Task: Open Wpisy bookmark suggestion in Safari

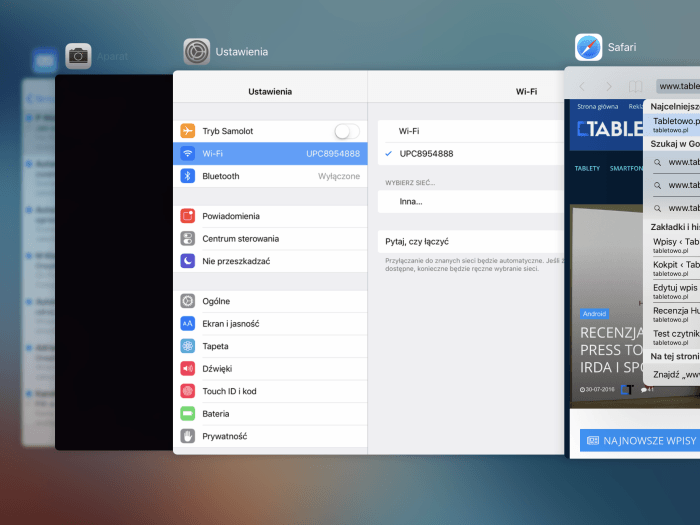Action: click(x=671, y=245)
